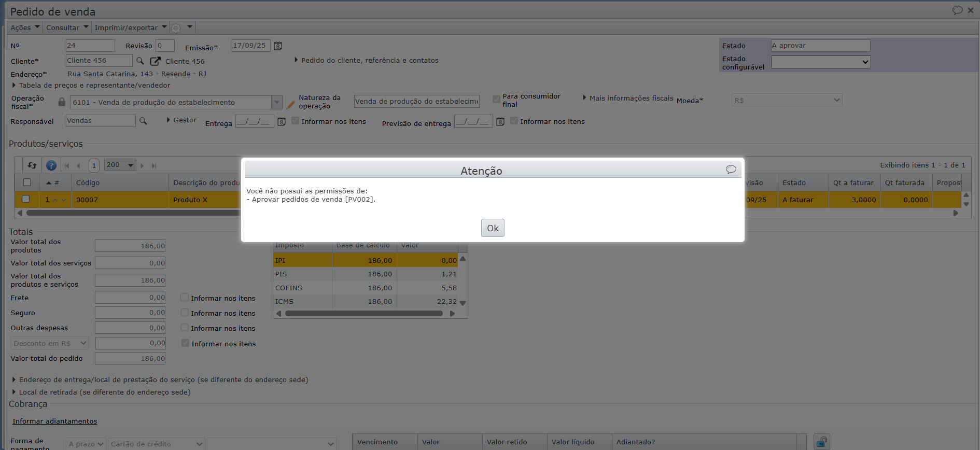Screen dimensions: 980x450
Task: Toggle Informar nos itens for Frete
Action: (x=184, y=298)
